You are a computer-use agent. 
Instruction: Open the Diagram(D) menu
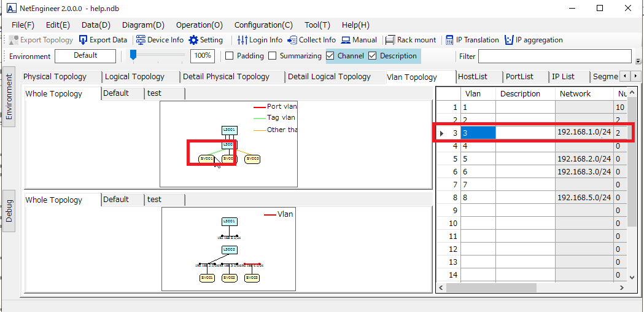(143, 25)
